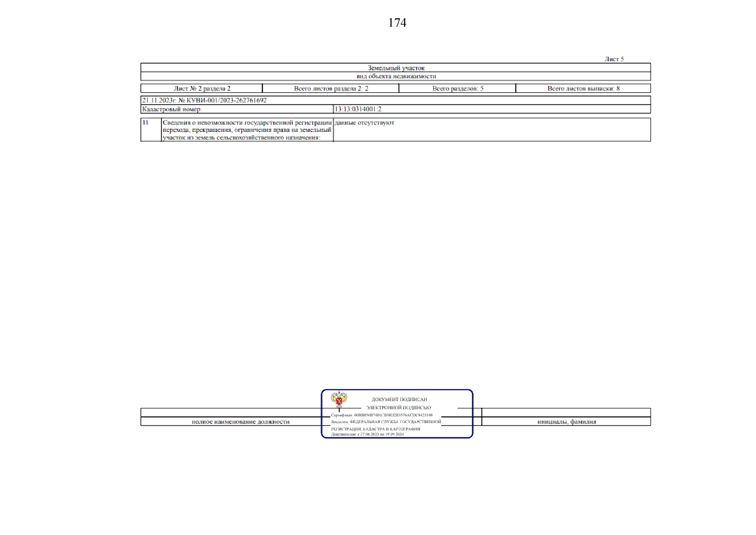Screen dimensions: 756x535
Task: Click the 'инициалы, фамилия' caption
Action: [567, 422]
